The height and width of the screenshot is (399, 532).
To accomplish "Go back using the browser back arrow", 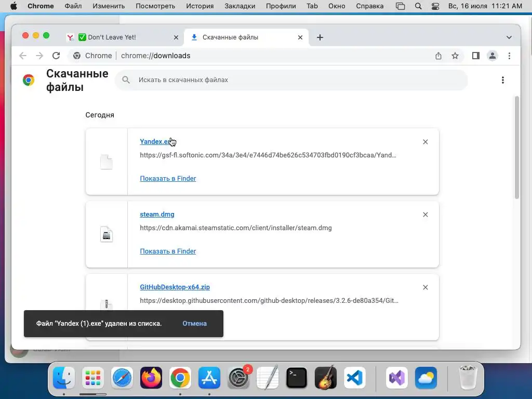I will 23,56.
